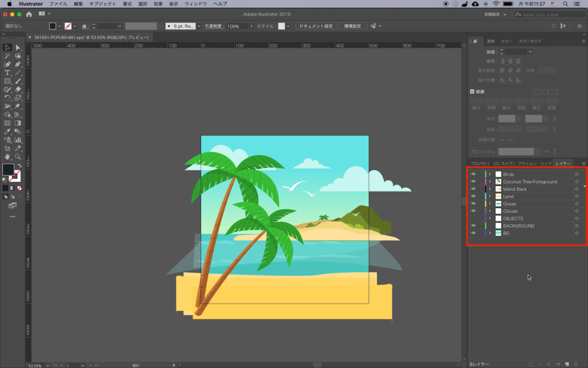The image size is (588, 368).
Task: Select the Type tool
Action: click(x=7, y=73)
